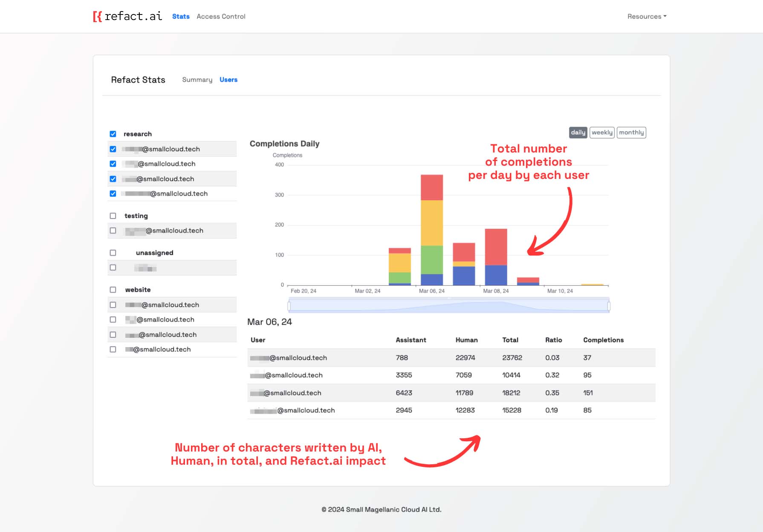The height and width of the screenshot is (532, 763).
Task: Click the Completions value 37
Action: pyautogui.click(x=587, y=358)
